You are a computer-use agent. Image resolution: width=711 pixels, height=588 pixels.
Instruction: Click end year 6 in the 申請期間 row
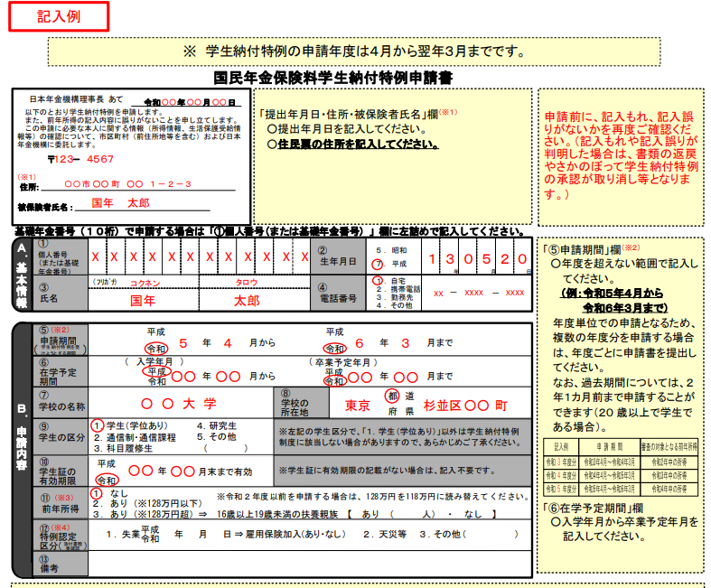(x=360, y=343)
